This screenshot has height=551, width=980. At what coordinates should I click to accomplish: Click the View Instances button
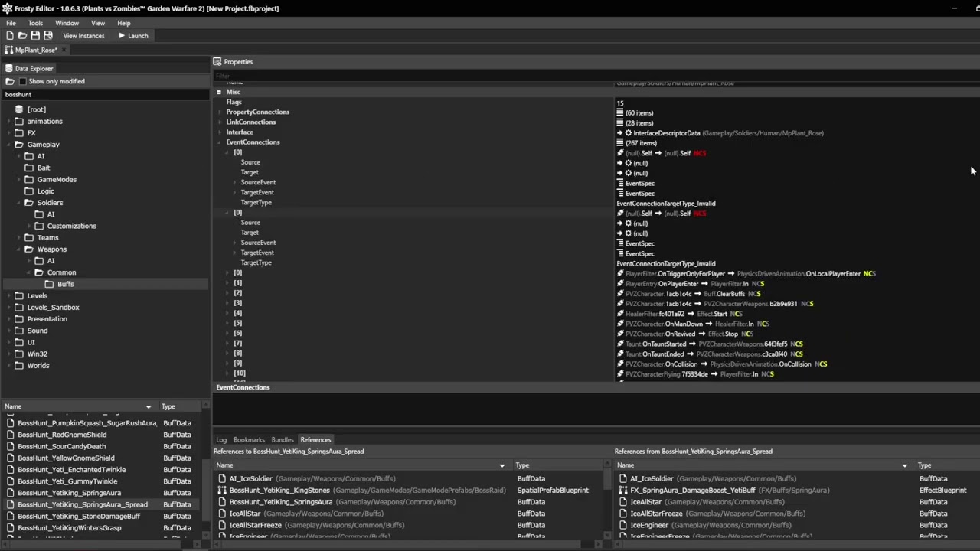pyautogui.click(x=83, y=36)
